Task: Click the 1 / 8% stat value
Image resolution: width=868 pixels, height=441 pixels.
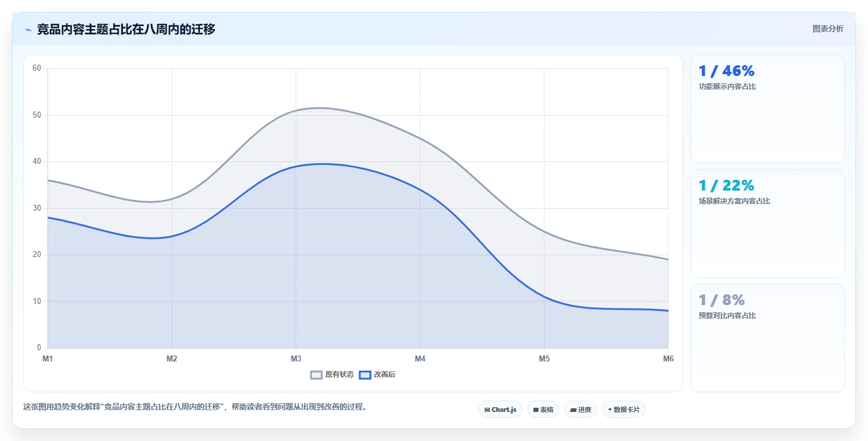Action: (722, 300)
